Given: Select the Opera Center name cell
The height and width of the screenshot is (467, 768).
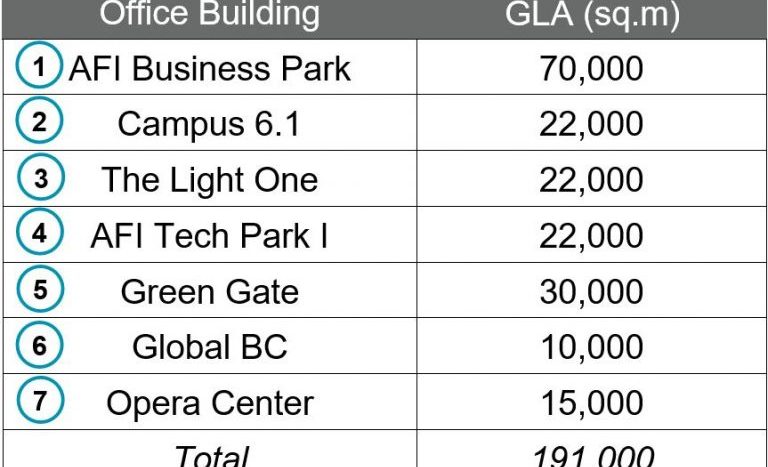Looking at the screenshot, I should coord(210,403).
